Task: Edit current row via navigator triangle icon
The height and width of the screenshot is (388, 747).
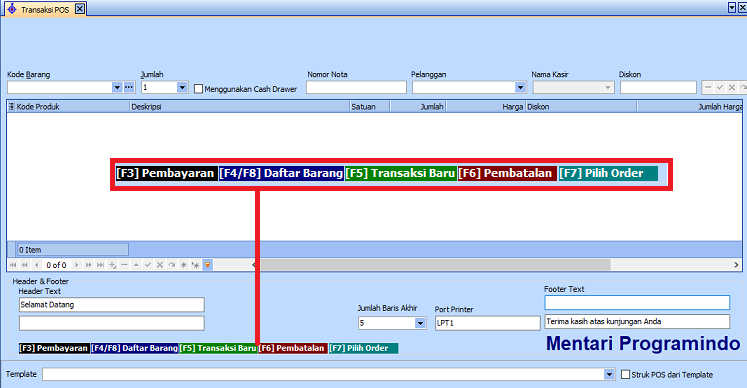Action: (136, 265)
